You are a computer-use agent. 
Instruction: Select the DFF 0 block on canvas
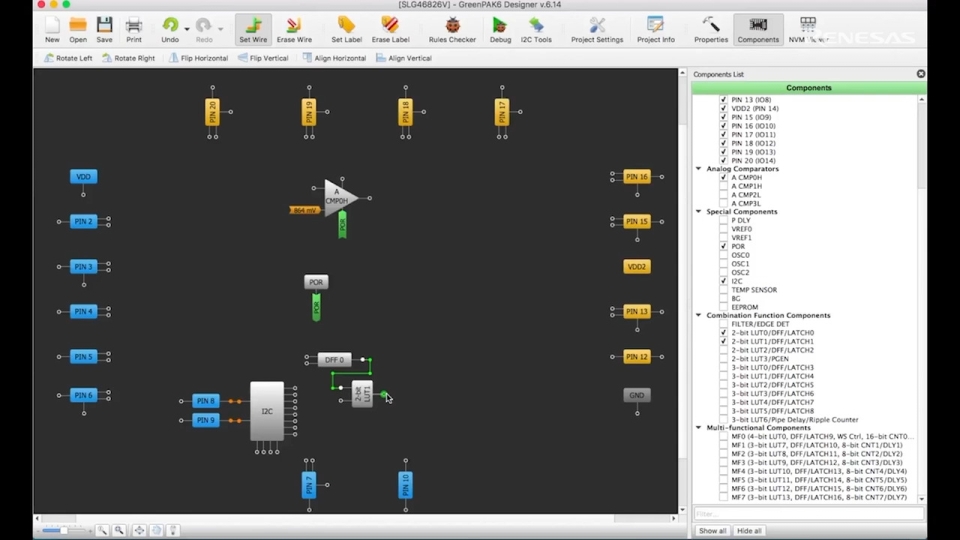(334, 360)
